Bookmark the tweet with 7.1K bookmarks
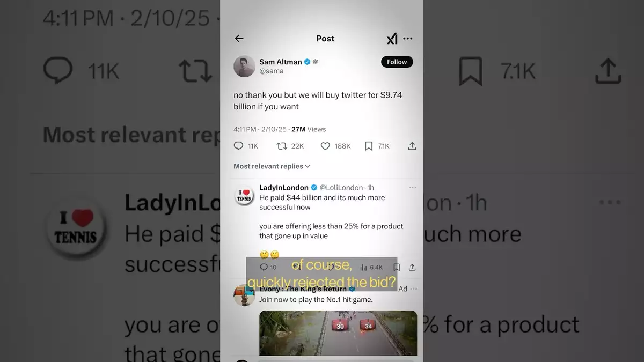Image resolution: width=644 pixels, height=362 pixels. click(369, 146)
